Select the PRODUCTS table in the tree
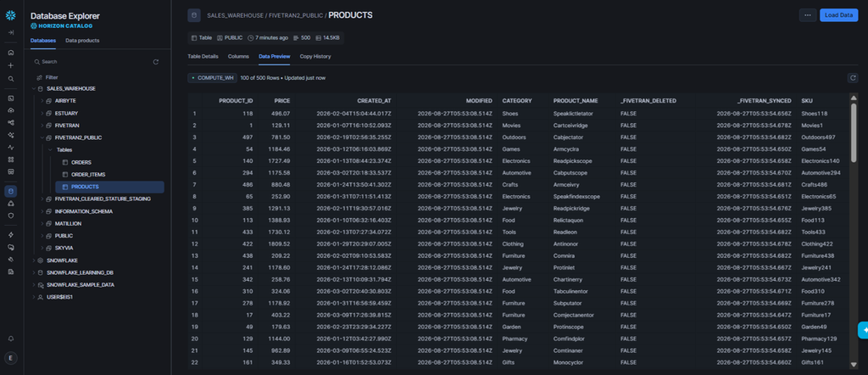 pyautogui.click(x=109, y=187)
